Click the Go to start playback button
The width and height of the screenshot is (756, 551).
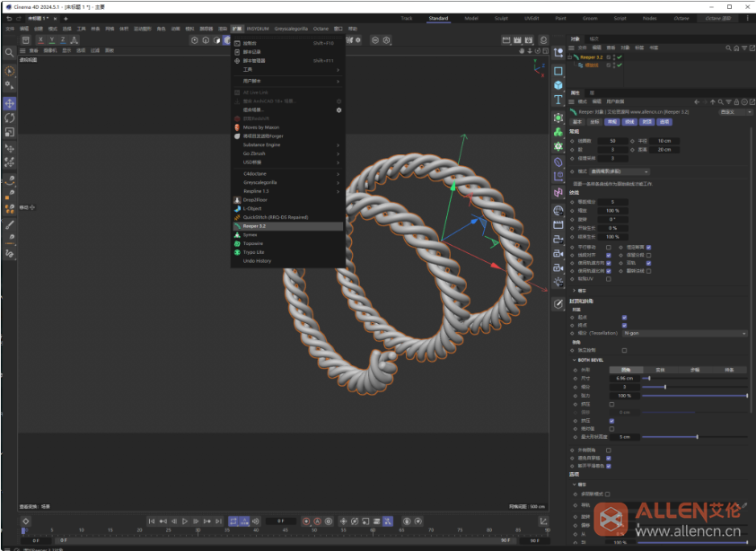point(152,521)
